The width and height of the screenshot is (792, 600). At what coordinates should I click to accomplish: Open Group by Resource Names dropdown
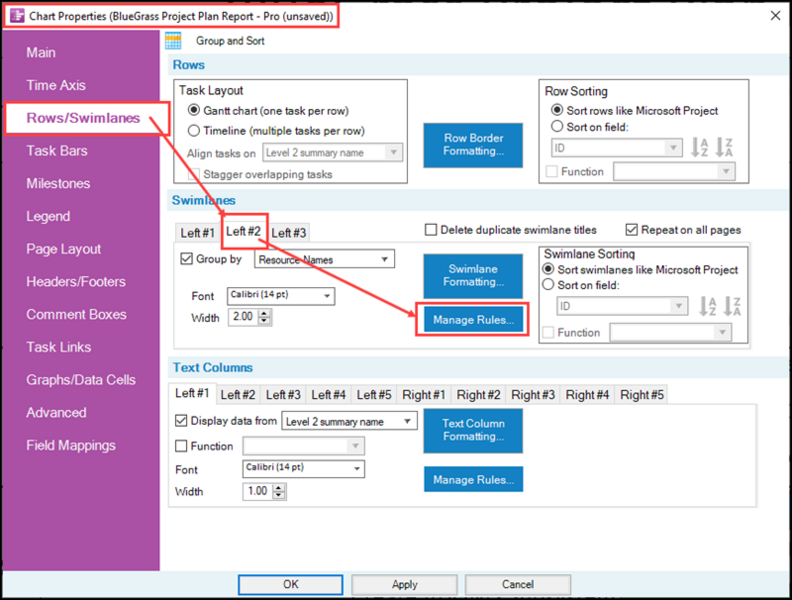point(324,259)
